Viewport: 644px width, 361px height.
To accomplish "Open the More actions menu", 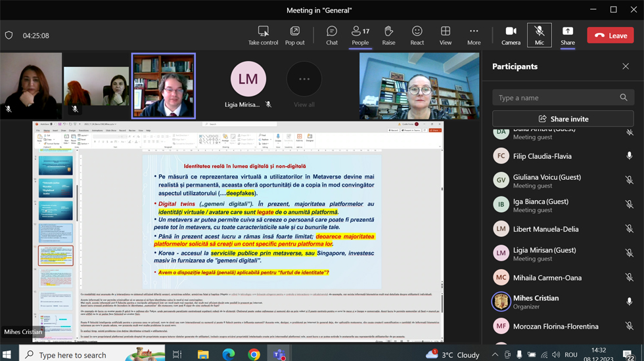I will [x=474, y=35].
